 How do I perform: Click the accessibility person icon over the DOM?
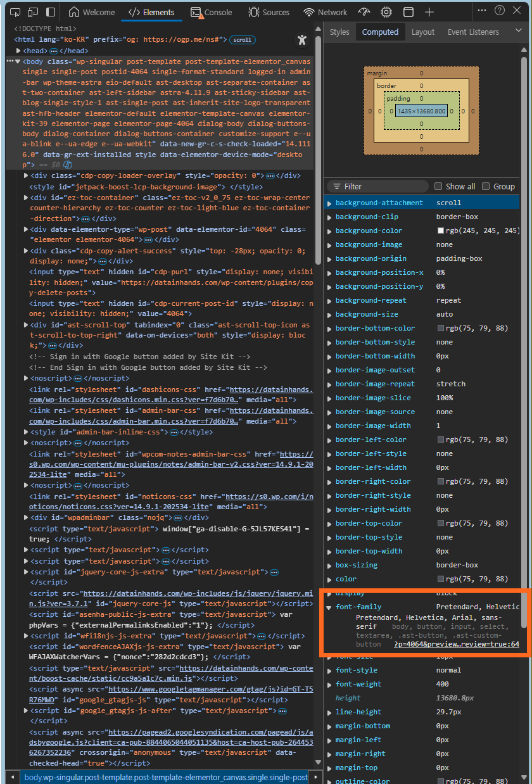[302, 39]
